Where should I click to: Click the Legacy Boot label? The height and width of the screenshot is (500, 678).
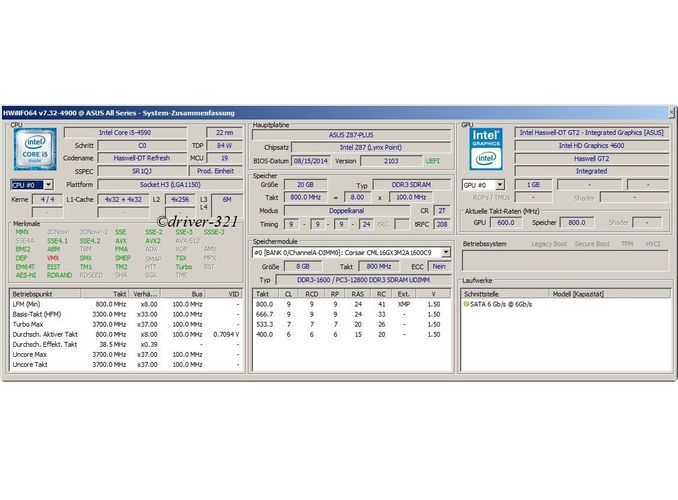point(549,244)
